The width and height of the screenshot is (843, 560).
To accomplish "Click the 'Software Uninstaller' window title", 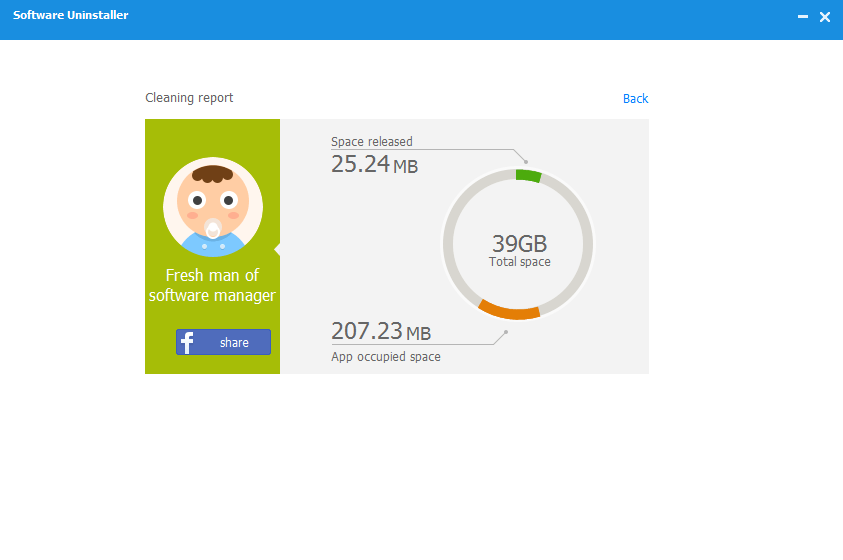I will (70, 15).
